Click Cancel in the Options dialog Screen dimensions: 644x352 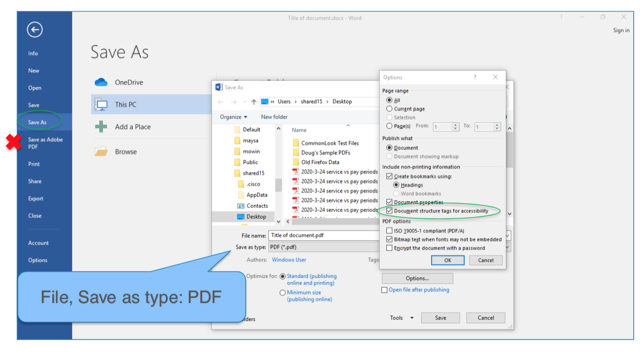pos(486,260)
